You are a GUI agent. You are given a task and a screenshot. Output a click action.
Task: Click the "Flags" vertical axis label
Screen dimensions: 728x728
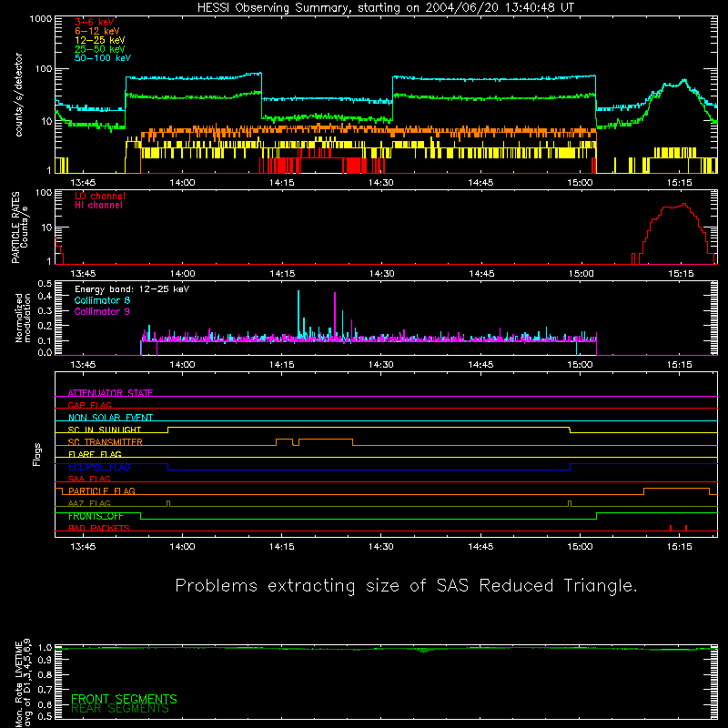pos(37,454)
